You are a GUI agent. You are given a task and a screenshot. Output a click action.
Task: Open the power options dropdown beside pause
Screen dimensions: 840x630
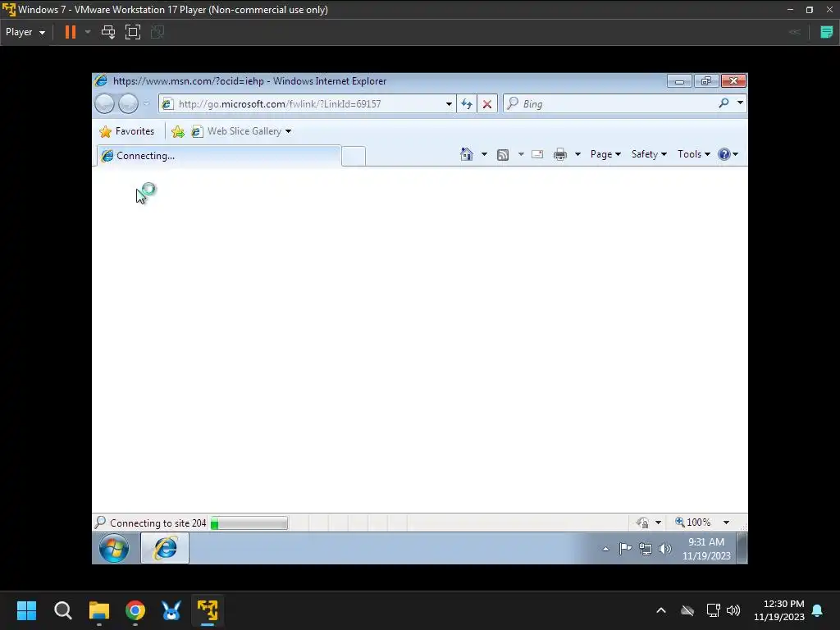click(88, 32)
